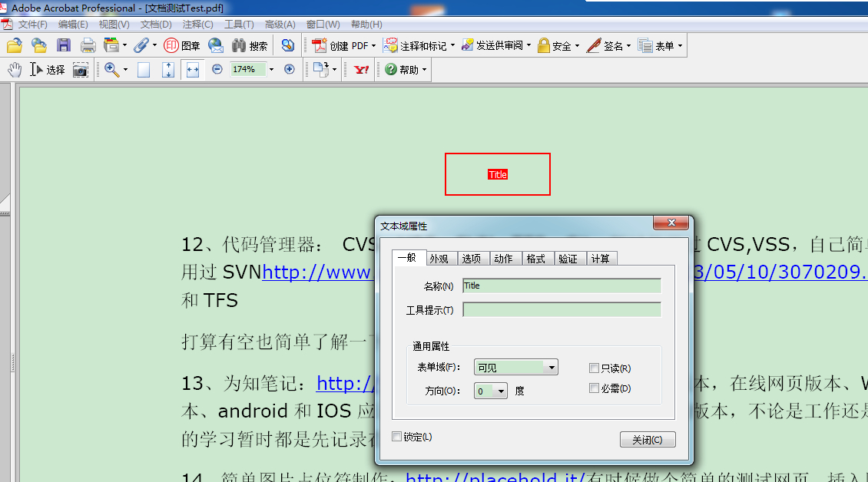Image resolution: width=868 pixels, height=482 pixels.
Task: Expand the organizer dropdown arrow
Action: pyautogui.click(x=124, y=45)
